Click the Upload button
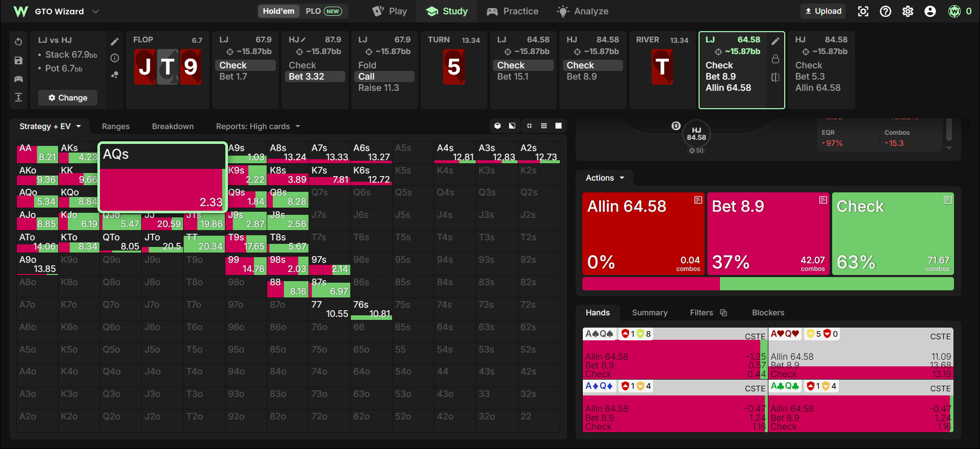This screenshot has height=449, width=980. coord(823,11)
